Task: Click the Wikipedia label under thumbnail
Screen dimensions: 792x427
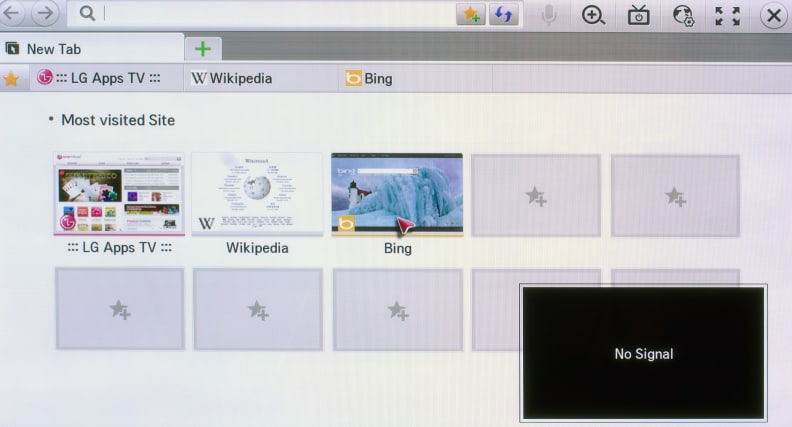Action: (x=257, y=248)
